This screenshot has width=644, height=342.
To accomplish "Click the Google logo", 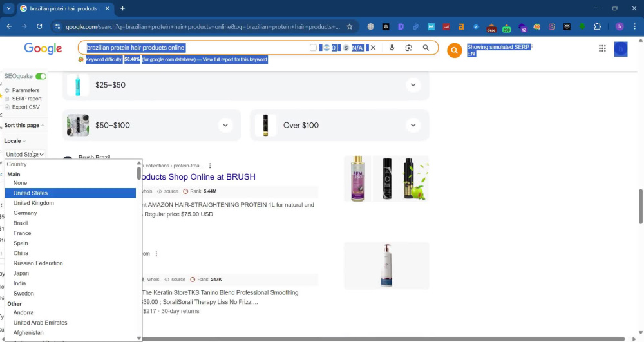I will [x=43, y=48].
